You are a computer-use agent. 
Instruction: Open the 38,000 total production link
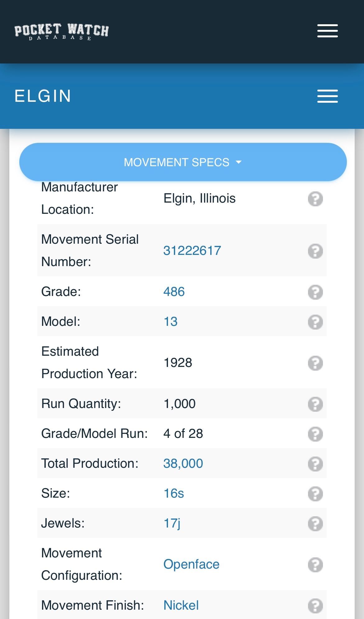183,464
